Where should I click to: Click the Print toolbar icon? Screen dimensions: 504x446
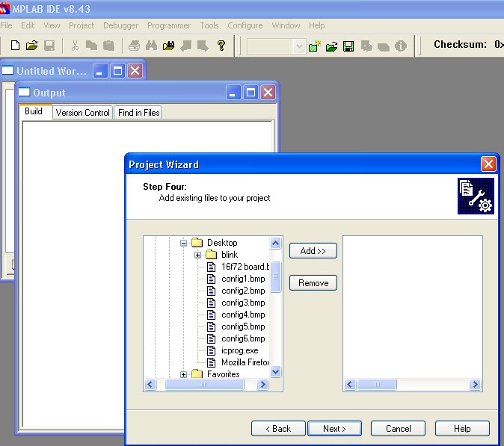[135, 46]
